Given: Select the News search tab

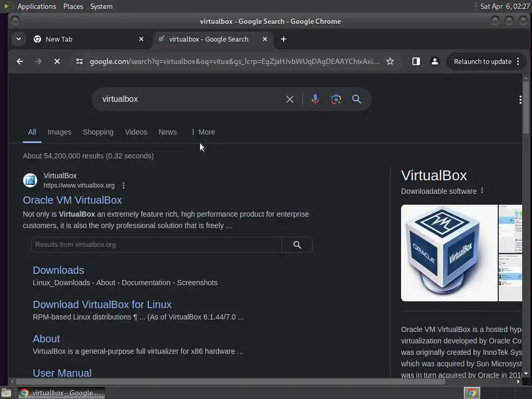Looking at the screenshot, I should 168,132.
